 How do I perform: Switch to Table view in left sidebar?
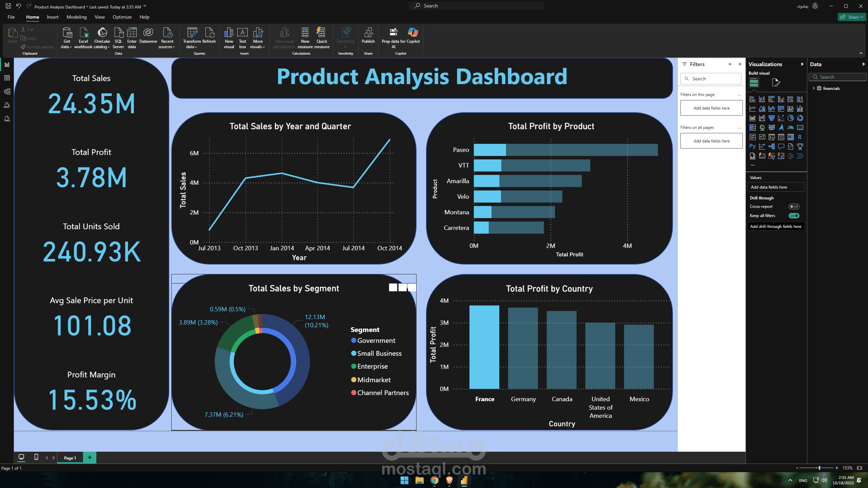click(x=7, y=78)
